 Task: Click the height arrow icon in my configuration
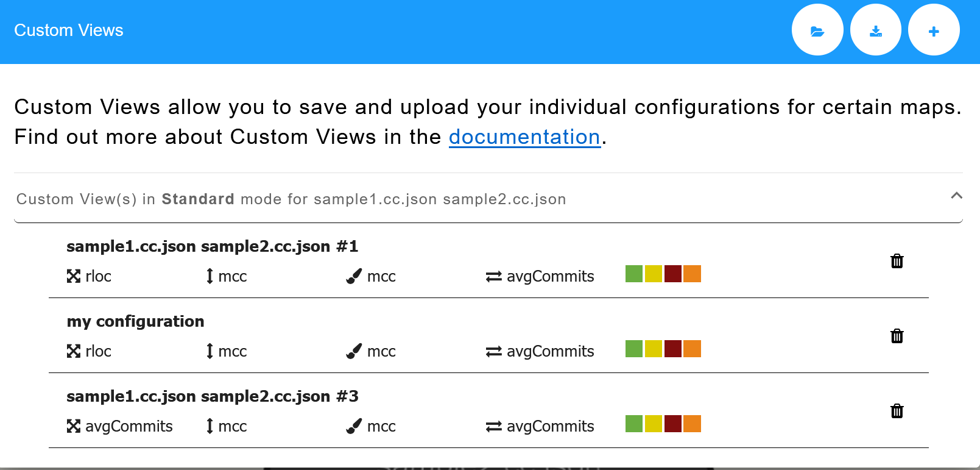pos(210,351)
